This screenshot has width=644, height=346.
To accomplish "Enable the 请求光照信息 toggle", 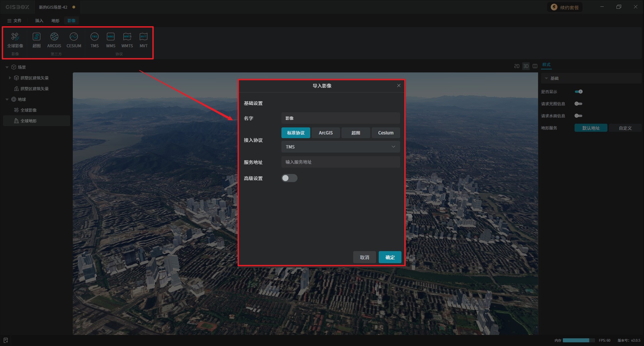I will pos(578,104).
